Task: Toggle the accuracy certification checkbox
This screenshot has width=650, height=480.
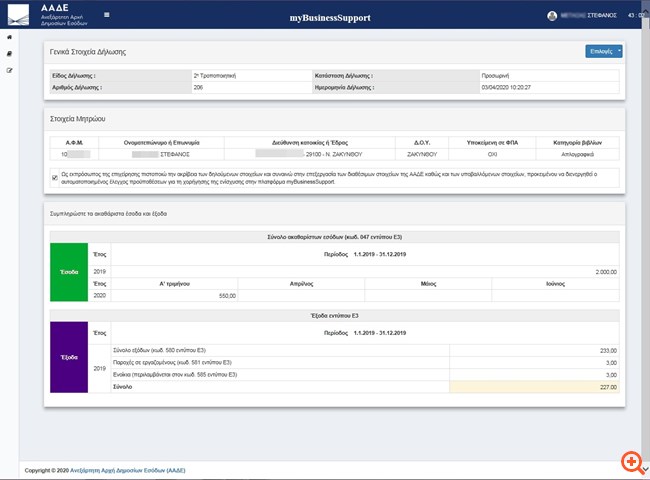Action: click(x=54, y=176)
